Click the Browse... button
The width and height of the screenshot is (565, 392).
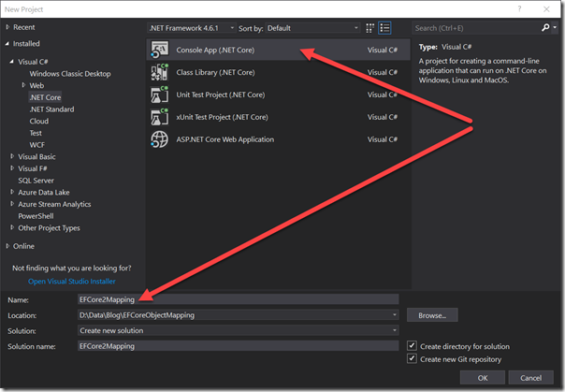tap(432, 315)
